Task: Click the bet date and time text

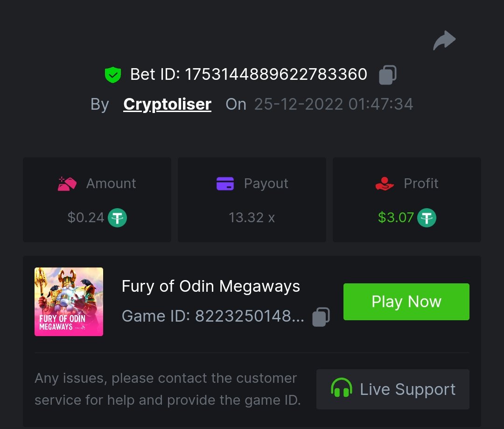Action: (334, 104)
